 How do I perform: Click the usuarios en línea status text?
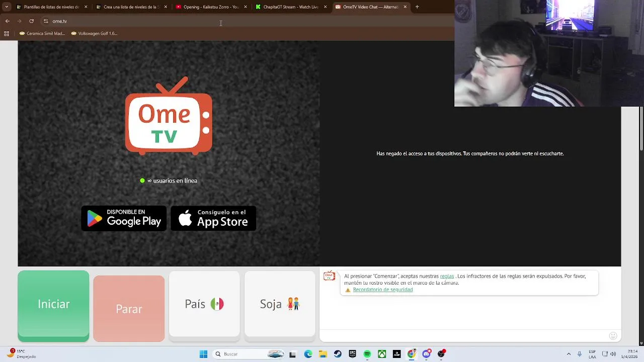[172, 180]
